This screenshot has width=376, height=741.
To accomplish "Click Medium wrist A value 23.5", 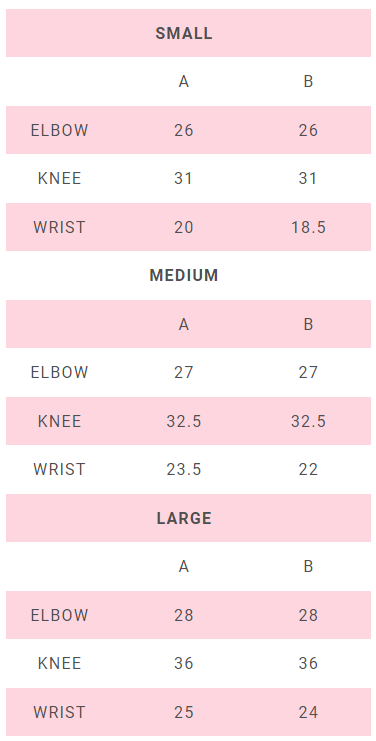I will [x=184, y=469].
